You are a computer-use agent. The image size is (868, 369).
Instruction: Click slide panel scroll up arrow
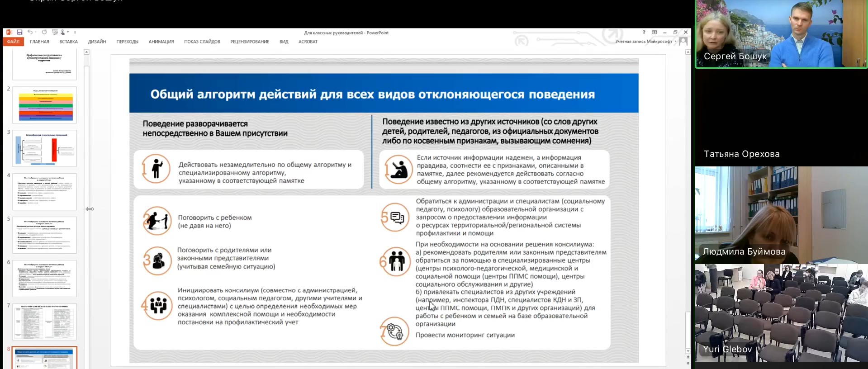(86, 52)
